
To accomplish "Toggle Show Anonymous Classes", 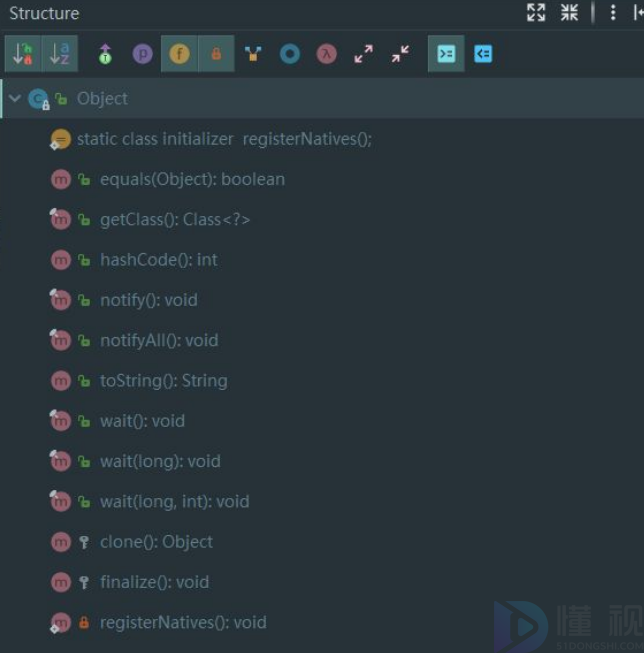I will (290, 54).
